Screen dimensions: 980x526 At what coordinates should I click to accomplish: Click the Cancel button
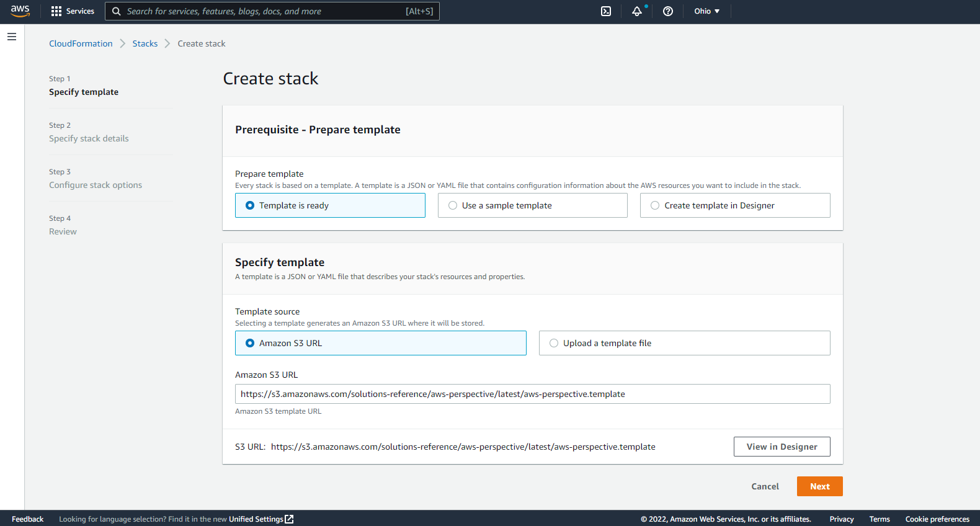coord(765,486)
